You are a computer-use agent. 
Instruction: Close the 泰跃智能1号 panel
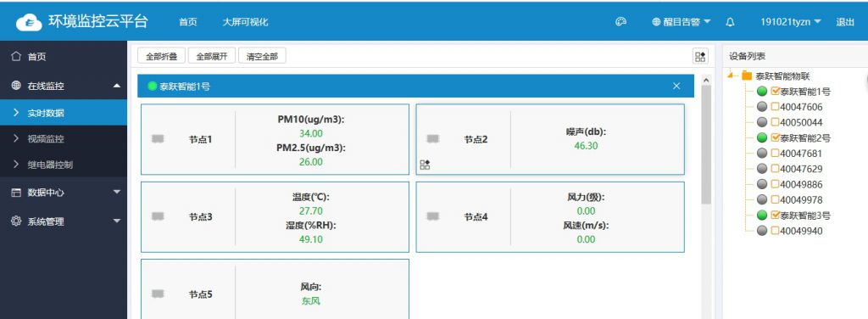[x=676, y=86]
